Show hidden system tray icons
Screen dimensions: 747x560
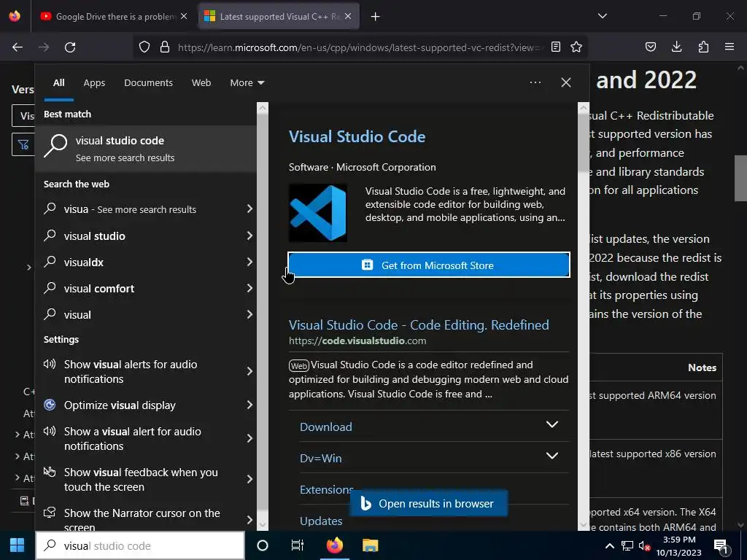[x=609, y=546]
